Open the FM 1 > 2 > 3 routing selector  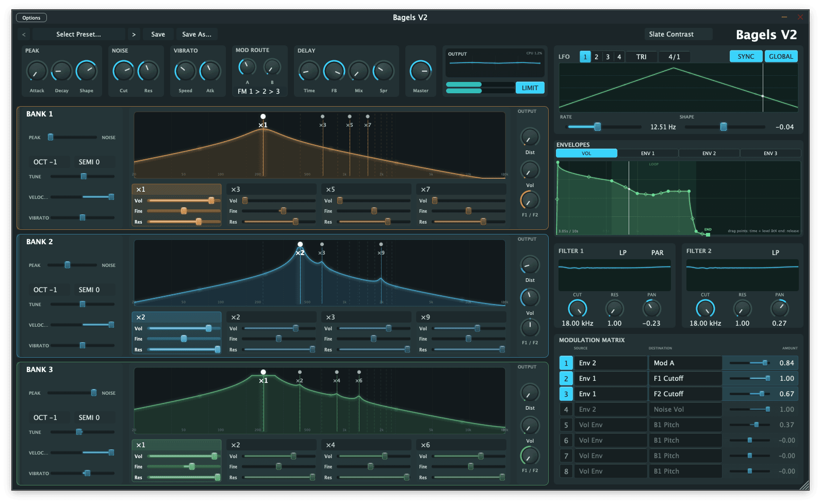click(x=258, y=92)
